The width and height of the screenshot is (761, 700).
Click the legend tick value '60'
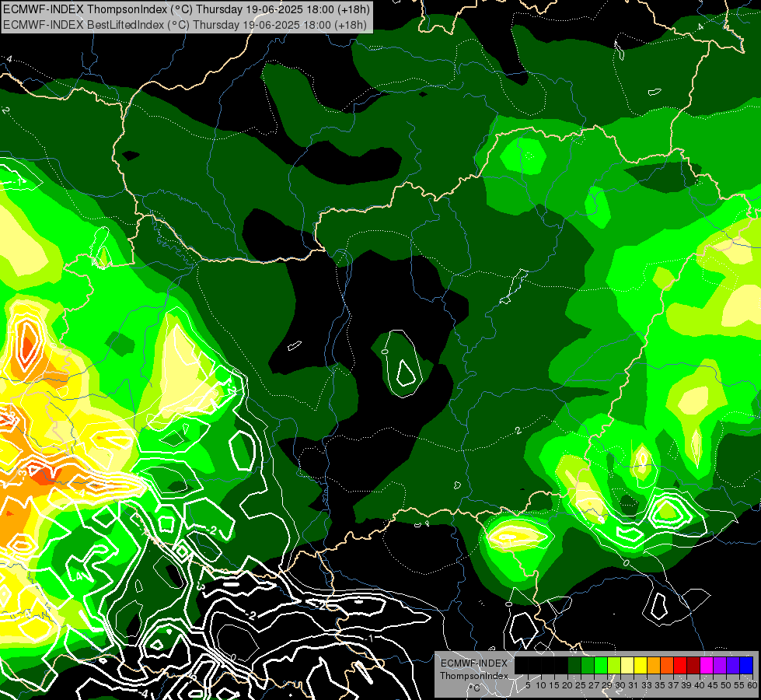click(x=752, y=685)
